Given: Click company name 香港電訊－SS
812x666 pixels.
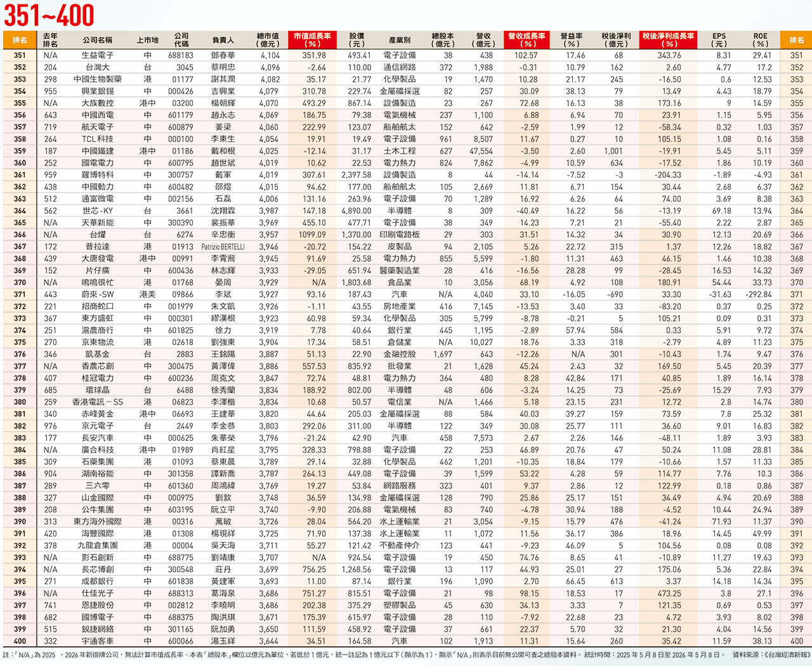Looking at the screenshot, I should (x=98, y=402).
